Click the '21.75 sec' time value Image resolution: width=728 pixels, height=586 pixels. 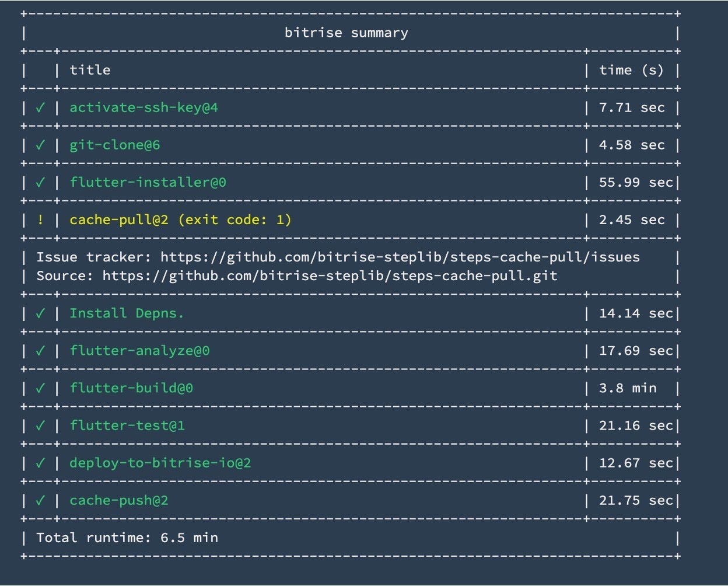pos(636,500)
